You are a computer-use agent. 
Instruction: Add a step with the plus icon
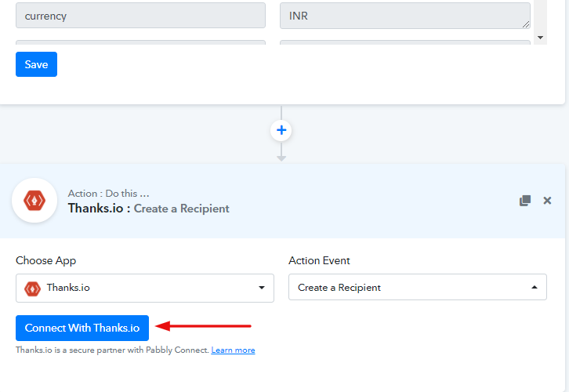tap(281, 130)
